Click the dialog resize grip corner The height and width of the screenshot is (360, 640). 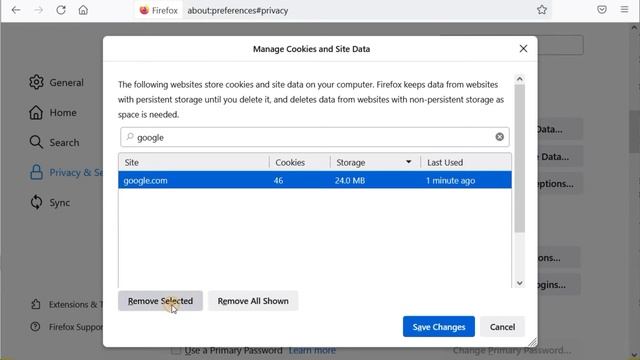[532, 342]
